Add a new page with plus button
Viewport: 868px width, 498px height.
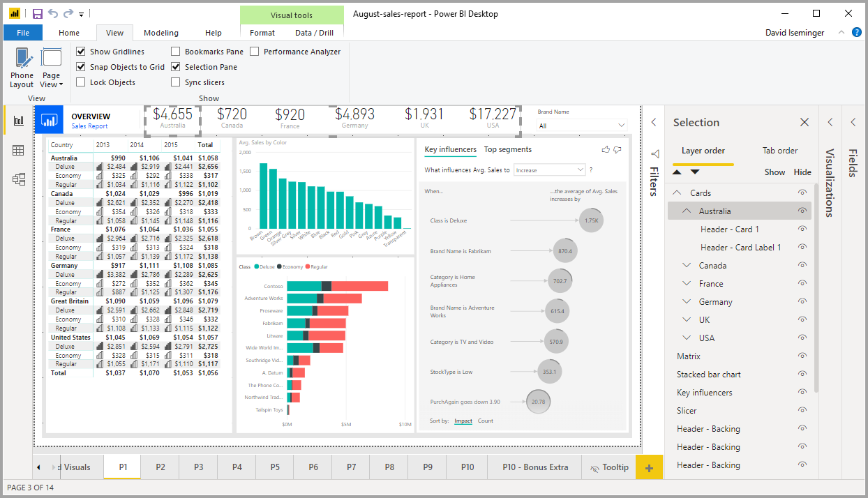(649, 467)
